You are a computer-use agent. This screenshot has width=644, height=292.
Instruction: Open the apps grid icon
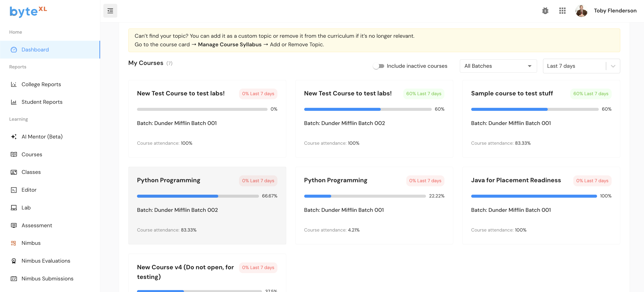pyautogui.click(x=562, y=11)
